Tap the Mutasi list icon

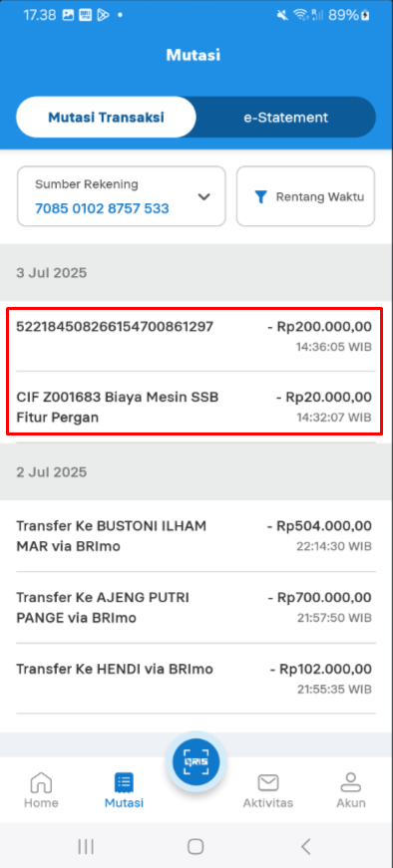124,782
